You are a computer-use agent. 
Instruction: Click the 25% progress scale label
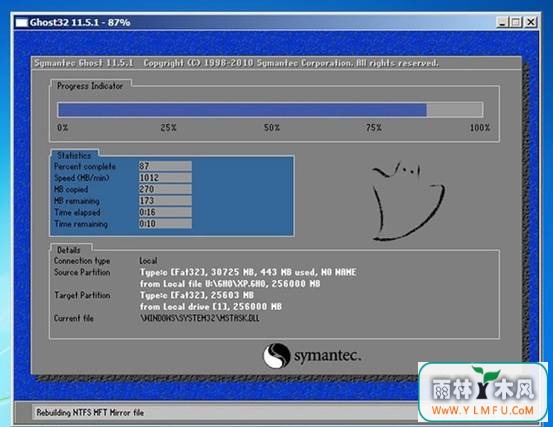(168, 128)
